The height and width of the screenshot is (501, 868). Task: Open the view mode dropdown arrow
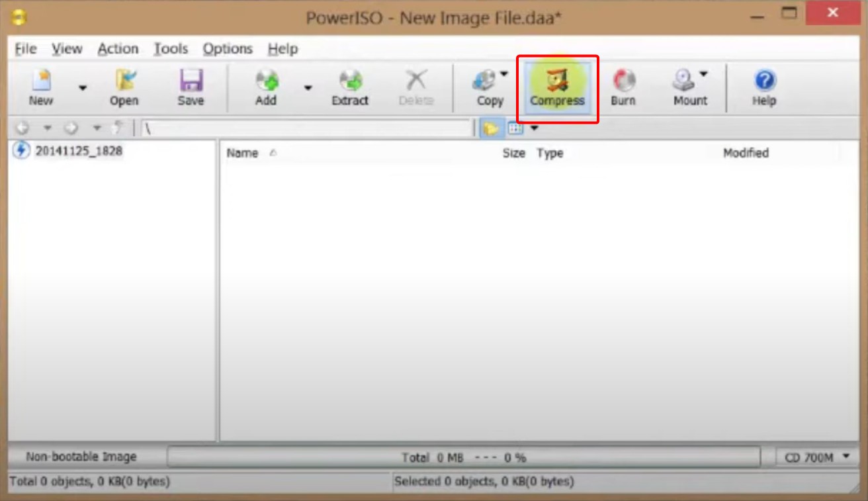[x=535, y=128]
